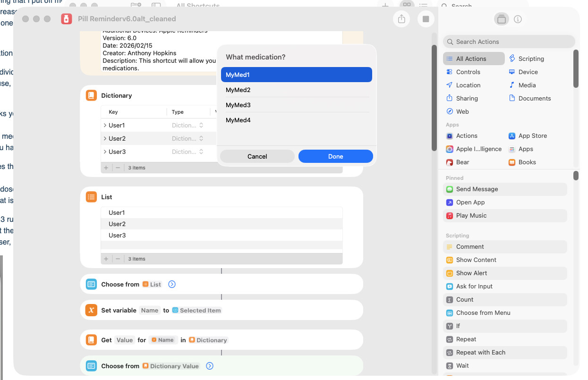This screenshot has height=380, width=588.
Task: Click the Selected Item variable token
Action: [x=196, y=311]
